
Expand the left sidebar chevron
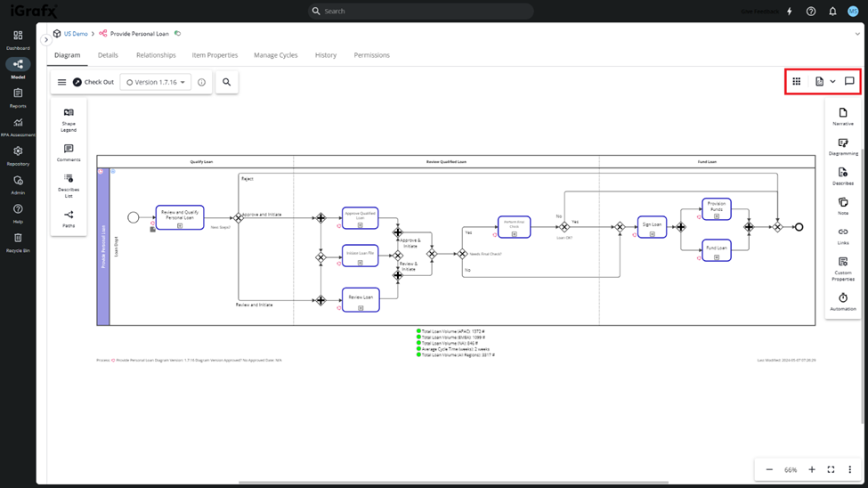pyautogui.click(x=46, y=40)
